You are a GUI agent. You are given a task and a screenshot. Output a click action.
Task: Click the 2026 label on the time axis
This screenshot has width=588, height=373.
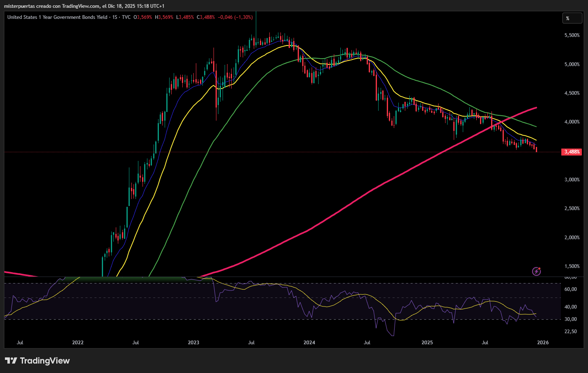[543, 343]
